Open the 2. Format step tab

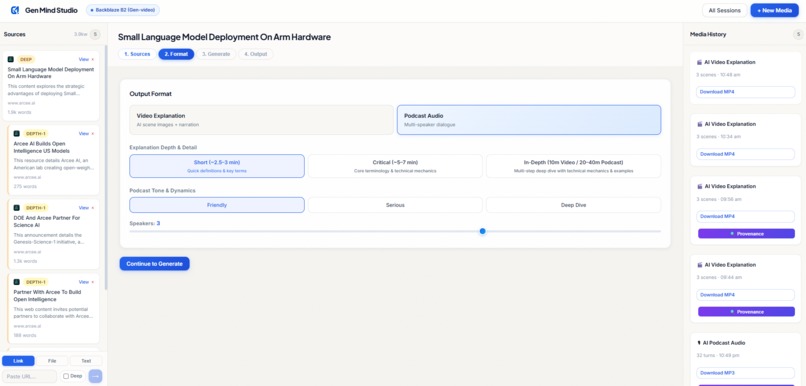pos(176,54)
